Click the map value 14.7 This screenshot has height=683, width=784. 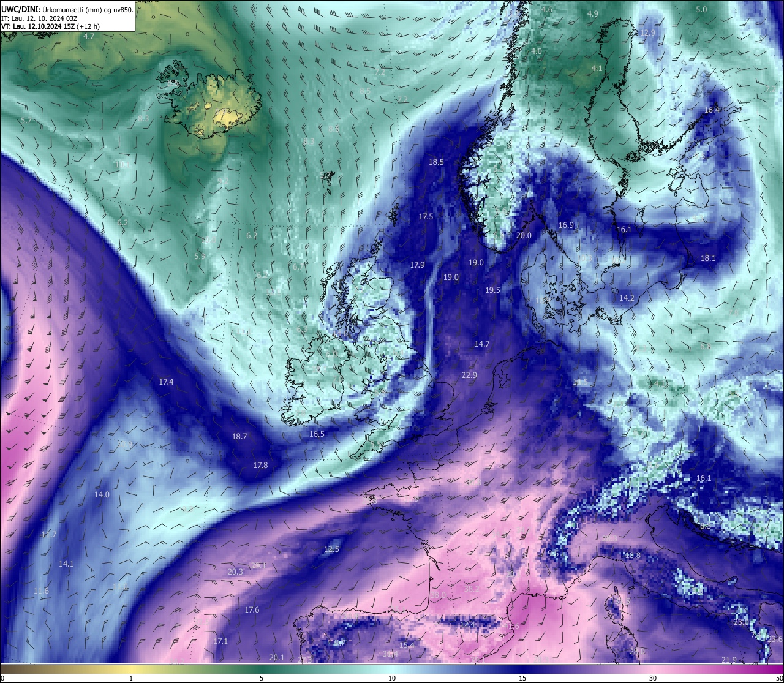(482, 344)
